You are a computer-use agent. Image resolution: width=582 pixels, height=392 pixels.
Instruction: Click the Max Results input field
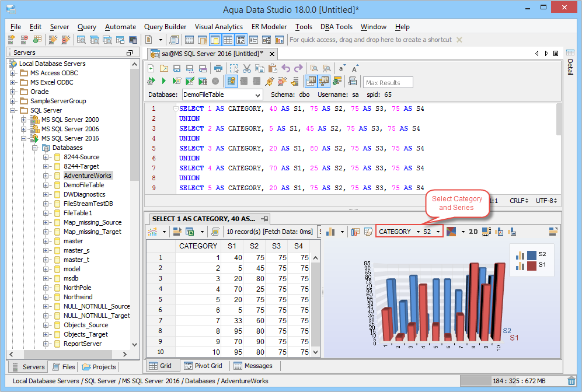(388, 83)
